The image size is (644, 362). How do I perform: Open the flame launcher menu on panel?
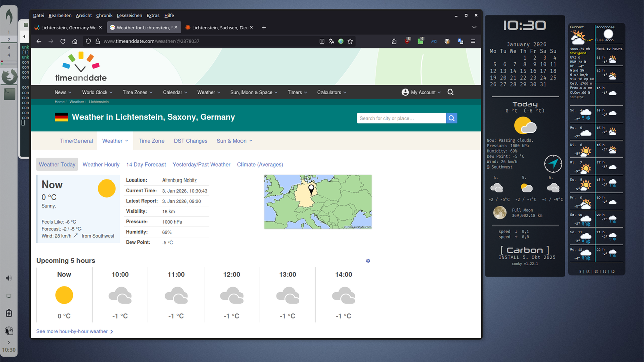[x=9, y=17]
